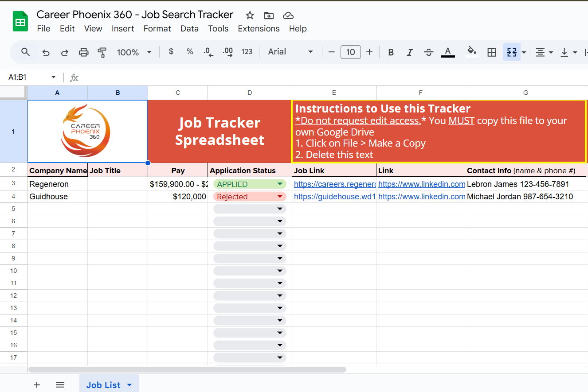Viewport: 588px width, 392px height.
Task: Apply italic formatting
Action: pos(409,52)
